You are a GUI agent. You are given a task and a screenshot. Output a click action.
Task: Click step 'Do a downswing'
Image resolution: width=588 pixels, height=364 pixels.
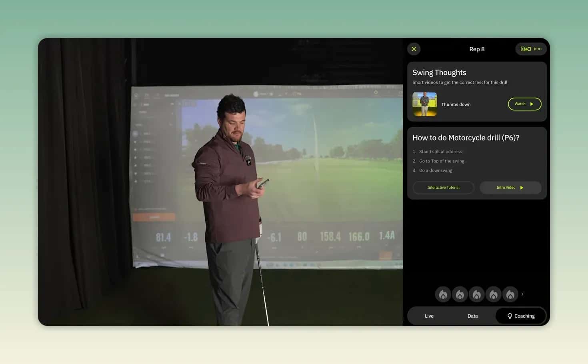[436, 170]
